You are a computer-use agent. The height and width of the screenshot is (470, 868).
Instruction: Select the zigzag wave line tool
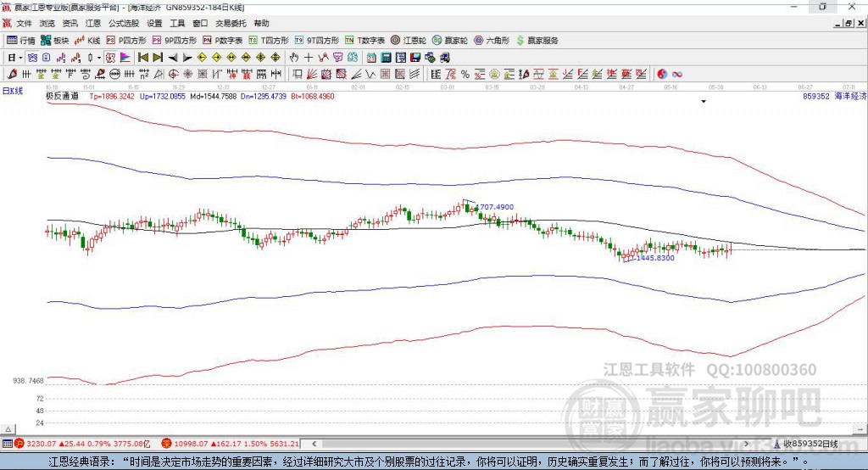coord(370,75)
